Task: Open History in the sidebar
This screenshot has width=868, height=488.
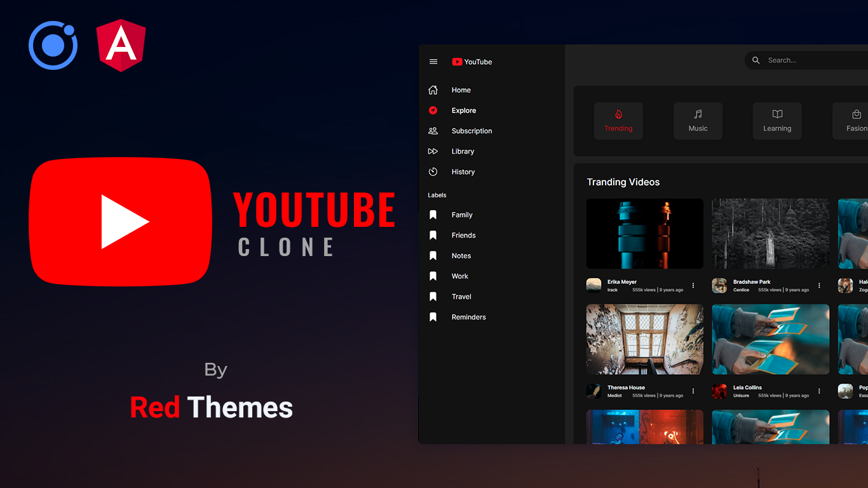Action: tap(463, 172)
